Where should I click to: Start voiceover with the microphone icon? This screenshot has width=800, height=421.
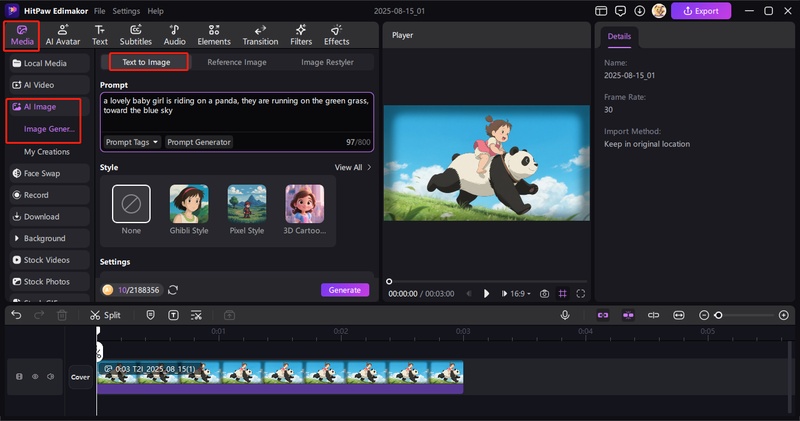pos(565,315)
